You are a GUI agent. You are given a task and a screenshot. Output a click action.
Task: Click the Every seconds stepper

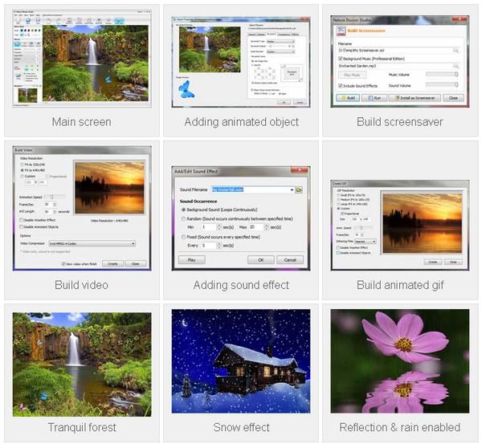click(219, 246)
